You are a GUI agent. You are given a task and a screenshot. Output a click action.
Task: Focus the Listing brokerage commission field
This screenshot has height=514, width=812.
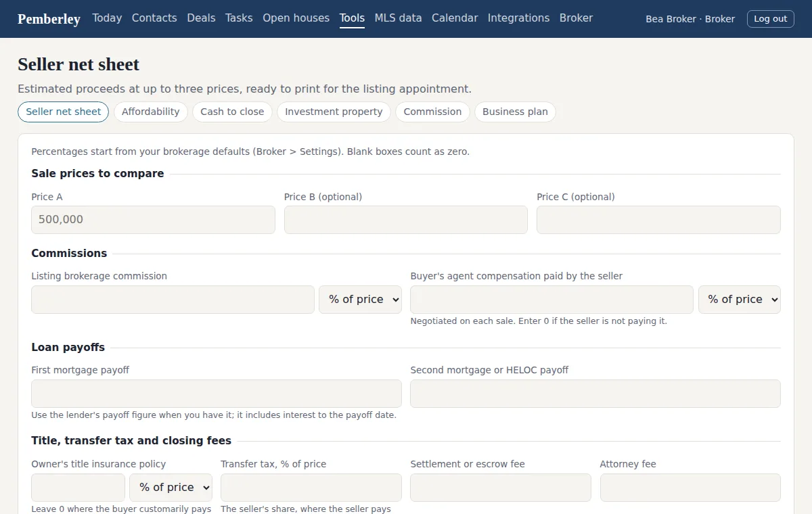[173, 300]
